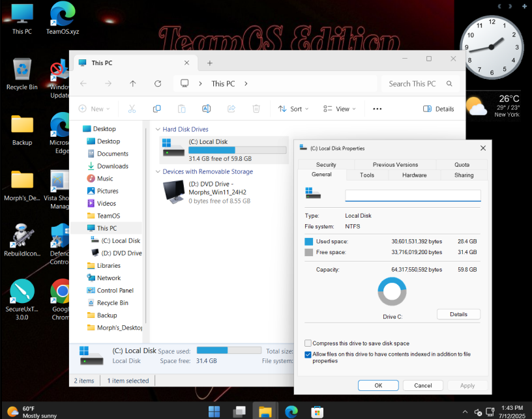Go forward with the right arrow button
The height and width of the screenshot is (419, 532).
coord(108,83)
